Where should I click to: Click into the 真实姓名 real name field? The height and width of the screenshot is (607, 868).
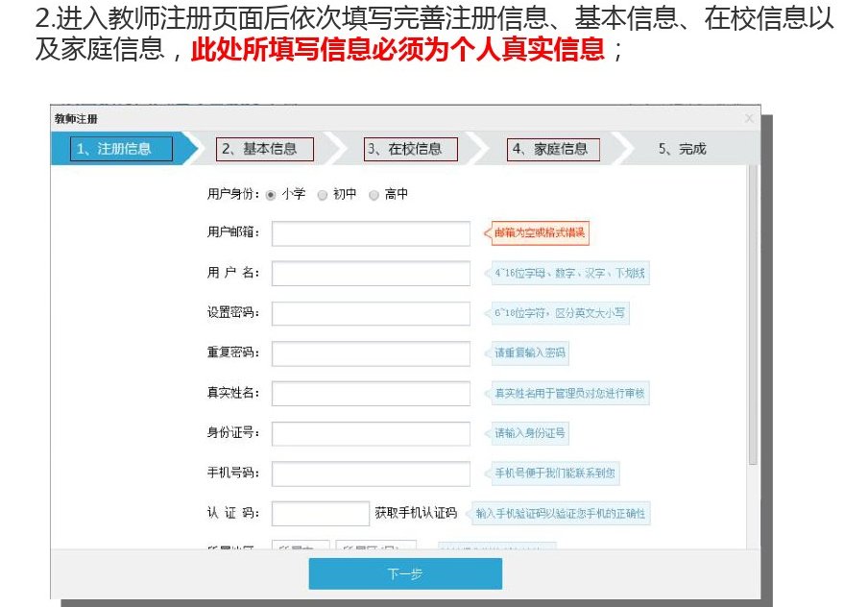coord(371,394)
